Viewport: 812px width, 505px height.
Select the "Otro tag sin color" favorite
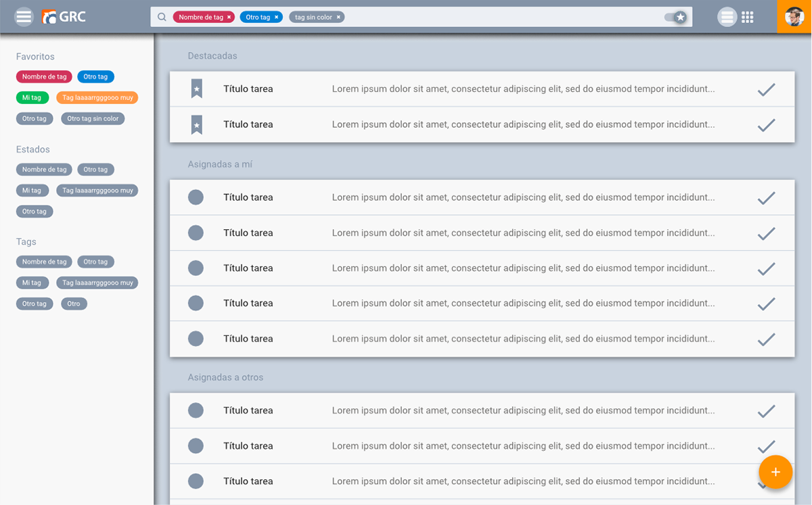(x=93, y=119)
